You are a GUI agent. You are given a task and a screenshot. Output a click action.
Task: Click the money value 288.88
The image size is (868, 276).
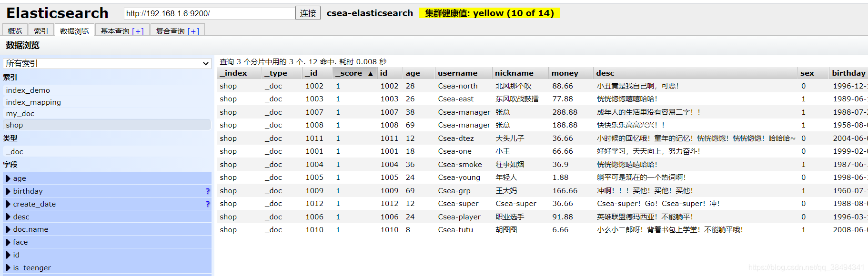(565, 112)
